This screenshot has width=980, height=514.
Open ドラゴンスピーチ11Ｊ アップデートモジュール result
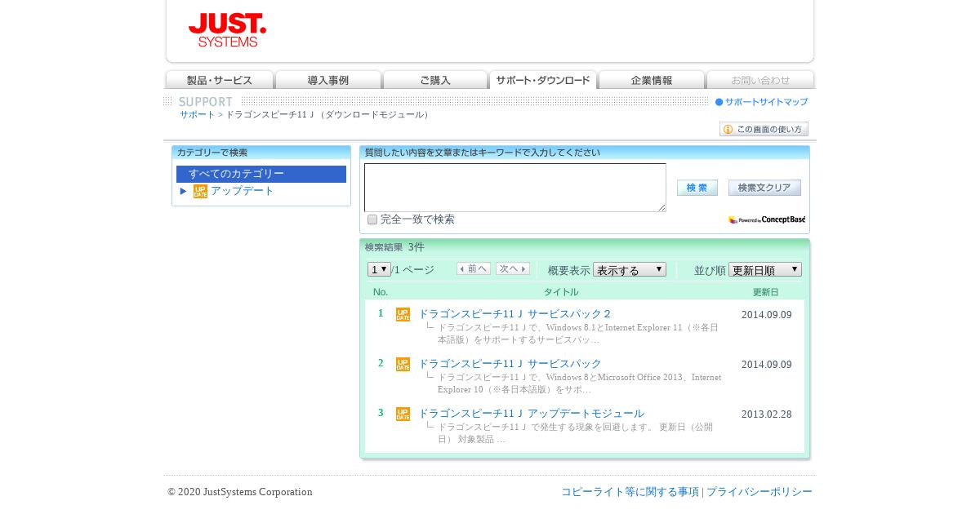532,414
